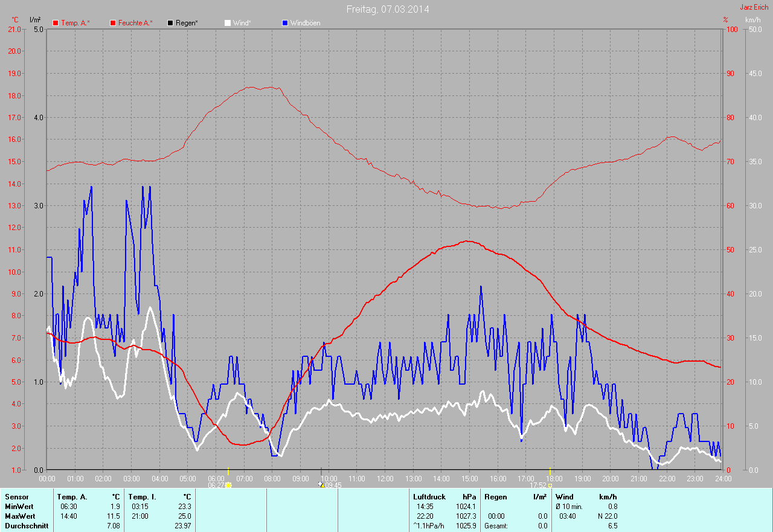Click the wind average value "6.5"
Viewport: 773px width, 532px height.
pyautogui.click(x=612, y=526)
